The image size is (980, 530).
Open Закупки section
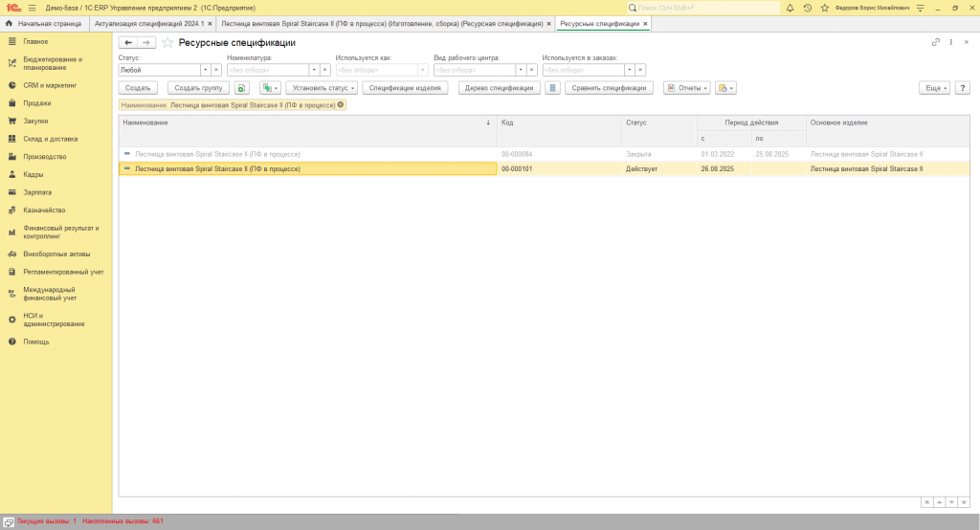(35, 121)
